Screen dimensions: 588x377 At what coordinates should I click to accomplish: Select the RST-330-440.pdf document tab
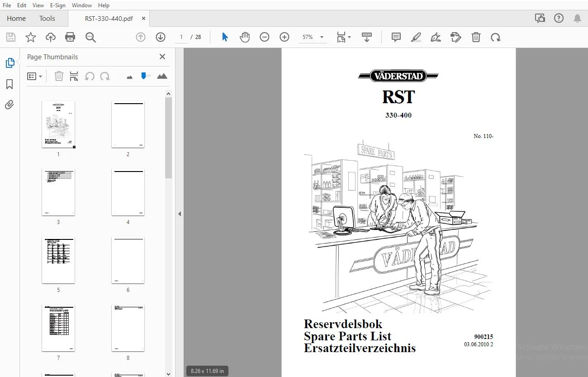(109, 19)
